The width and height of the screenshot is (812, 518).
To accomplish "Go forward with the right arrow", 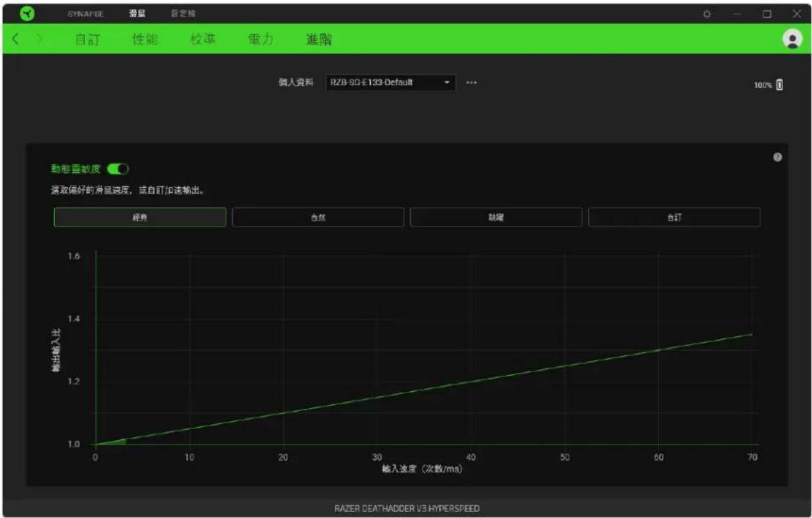I will point(39,39).
